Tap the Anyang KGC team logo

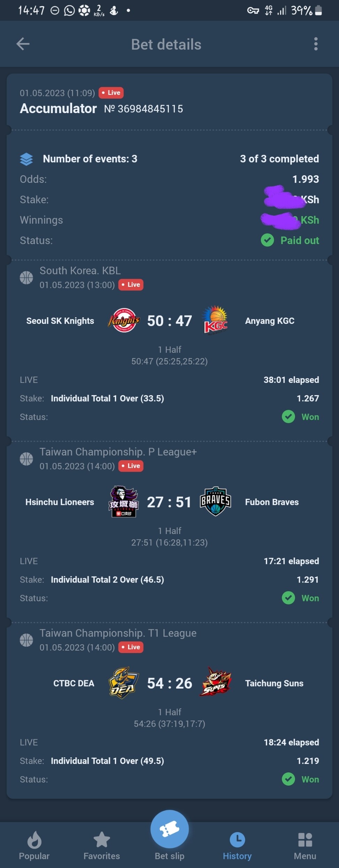[x=216, y=320]
